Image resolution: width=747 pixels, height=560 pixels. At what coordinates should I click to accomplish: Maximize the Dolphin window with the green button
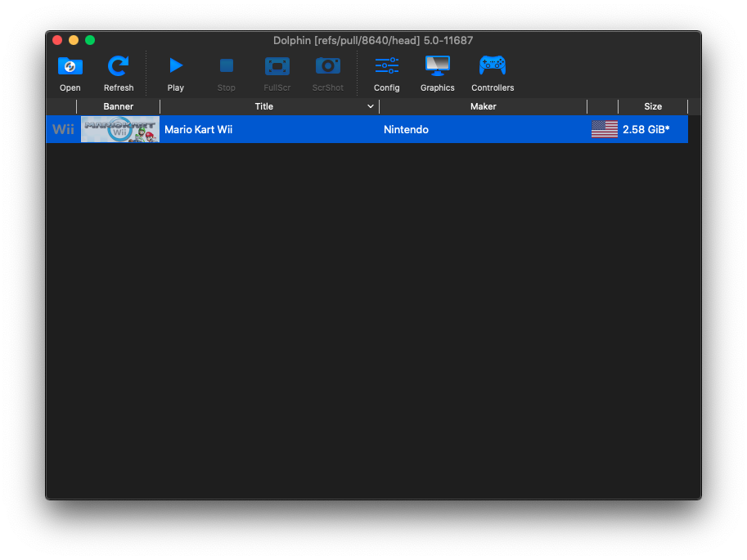90,41
